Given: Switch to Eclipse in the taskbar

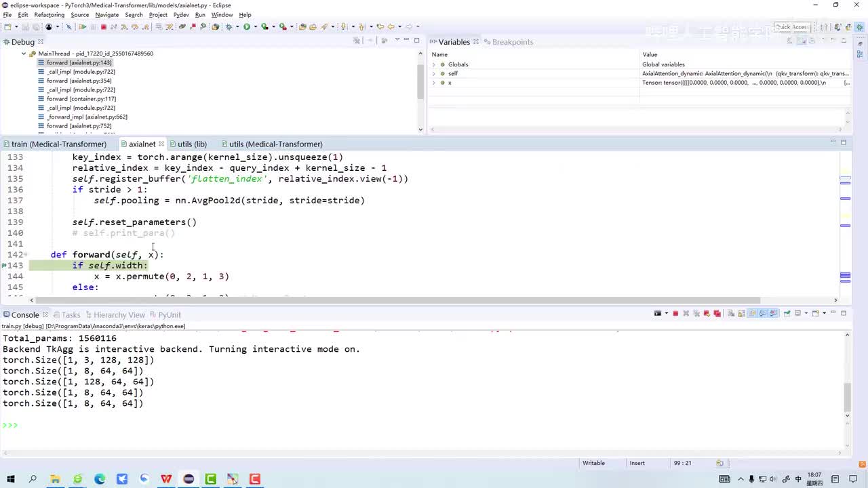Looking at the screenshot, I should (x=189, y=479).
